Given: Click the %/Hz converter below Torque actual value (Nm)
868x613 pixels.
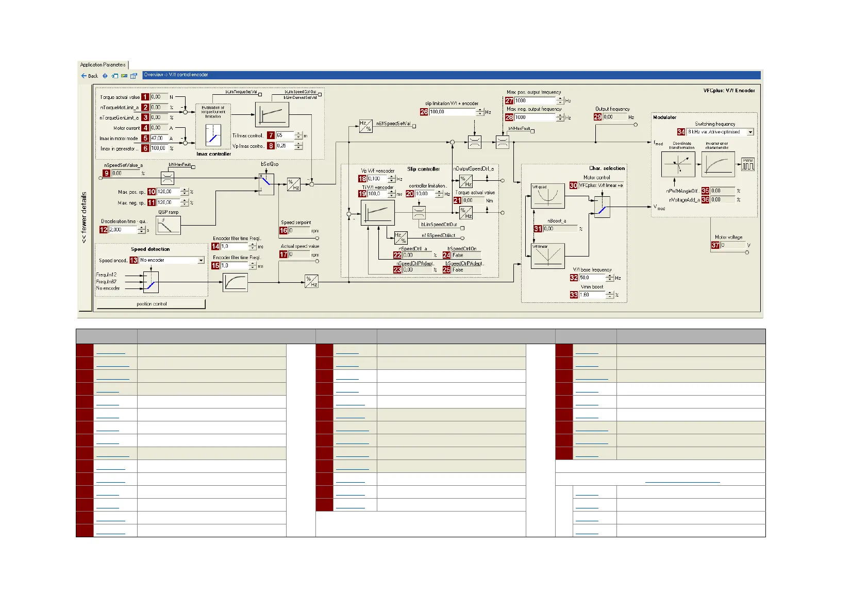Looking at the screenshot, I should pyautogui.click(x=466, y=213).
